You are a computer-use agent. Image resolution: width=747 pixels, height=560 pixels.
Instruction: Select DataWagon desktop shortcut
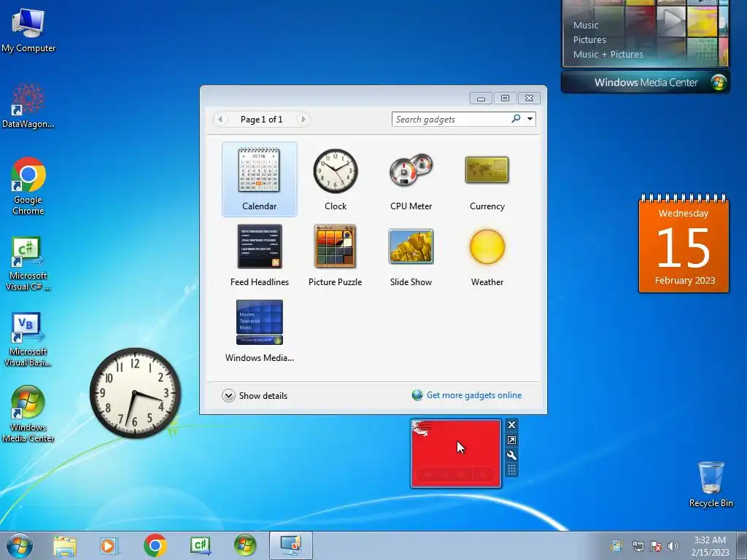(x=28, y=106)
